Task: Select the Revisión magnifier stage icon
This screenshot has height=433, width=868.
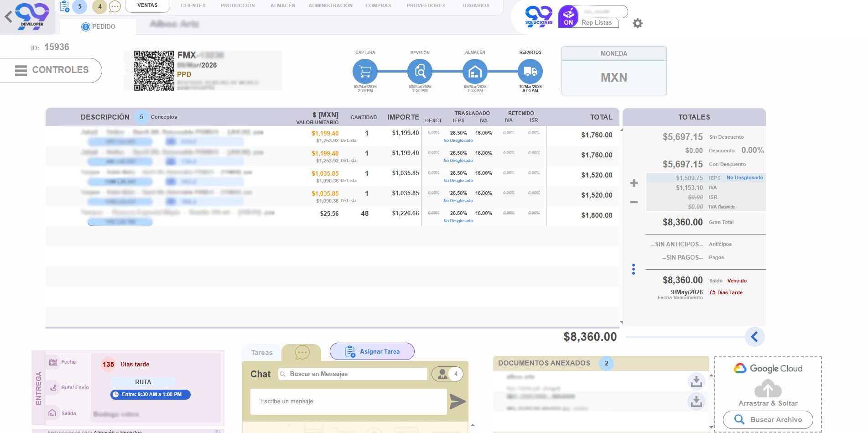Action: (x=420, y=72)
